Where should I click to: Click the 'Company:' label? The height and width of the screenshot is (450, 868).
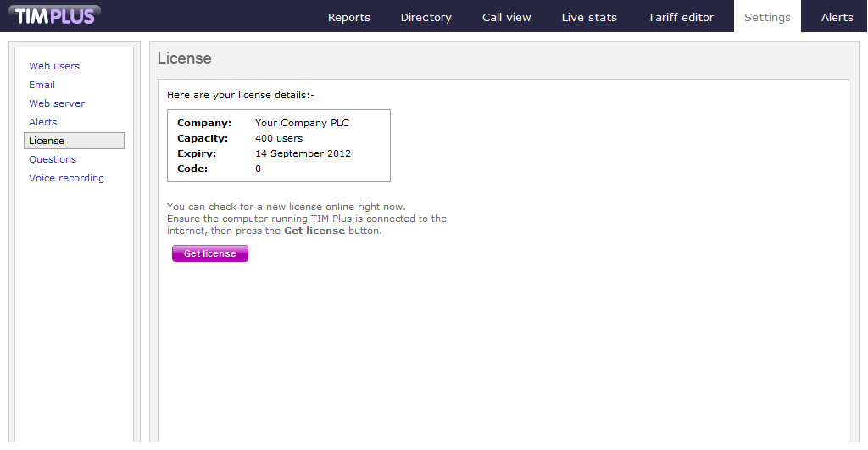pyautogui.click(x=204, y=123)
